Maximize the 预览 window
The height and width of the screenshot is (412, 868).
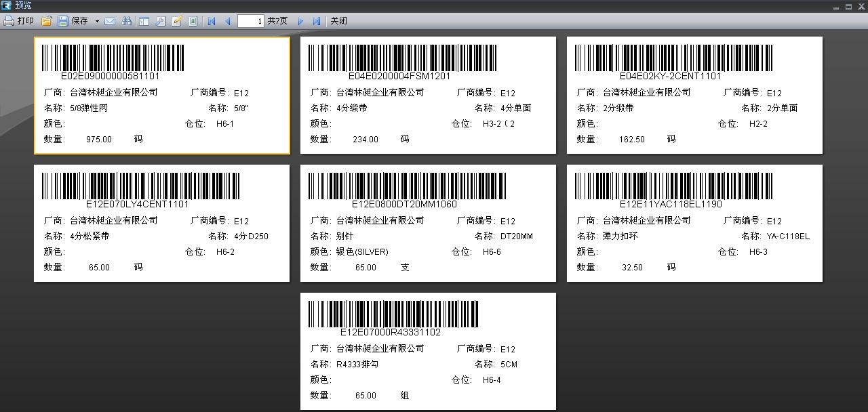coord(848,6)
